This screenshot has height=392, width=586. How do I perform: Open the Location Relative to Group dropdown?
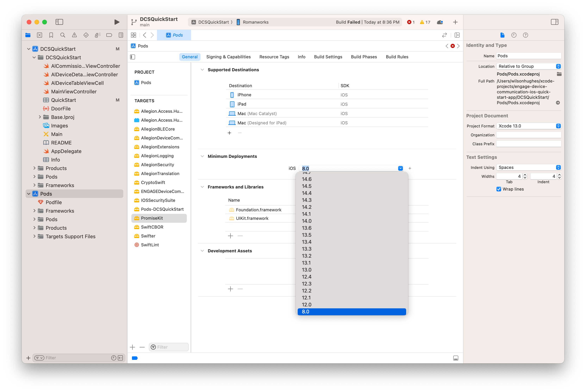tap(529, 66)
